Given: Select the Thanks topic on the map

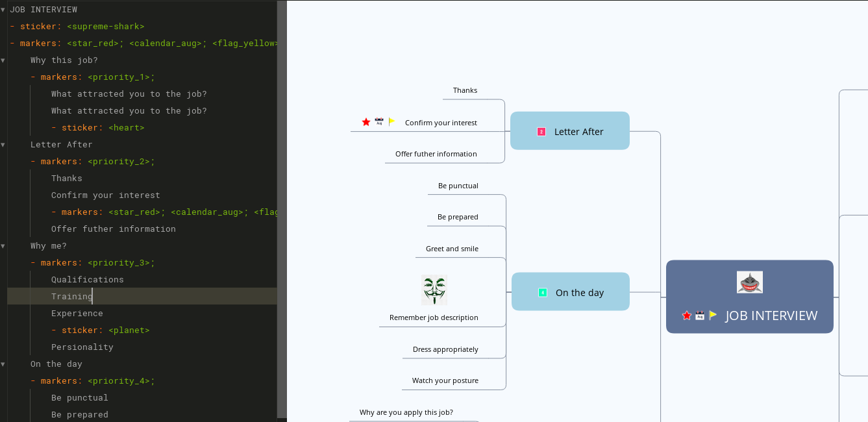Looking at the screenshot, I should click(465, 90).
